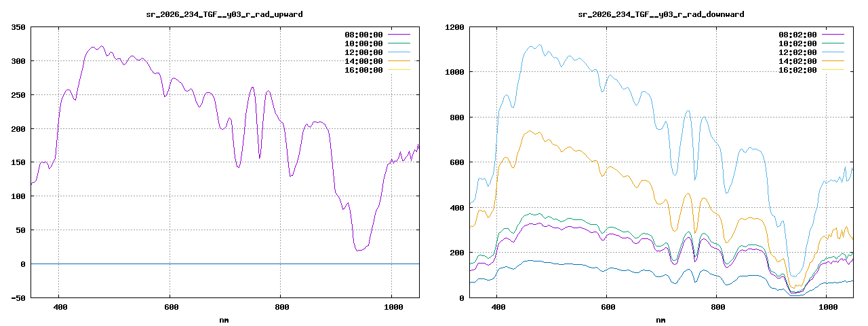This screenshot has width=868, height=326.
Task: Click the 800 y-axis tick on downward chart
Action: click(x=457, y=117)
